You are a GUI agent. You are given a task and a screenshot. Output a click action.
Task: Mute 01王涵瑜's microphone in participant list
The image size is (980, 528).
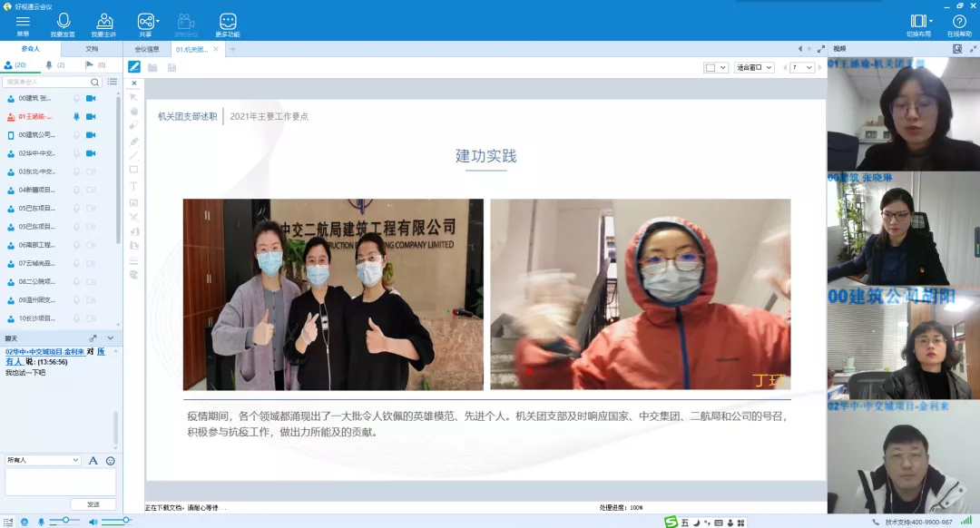coord(77,116)
